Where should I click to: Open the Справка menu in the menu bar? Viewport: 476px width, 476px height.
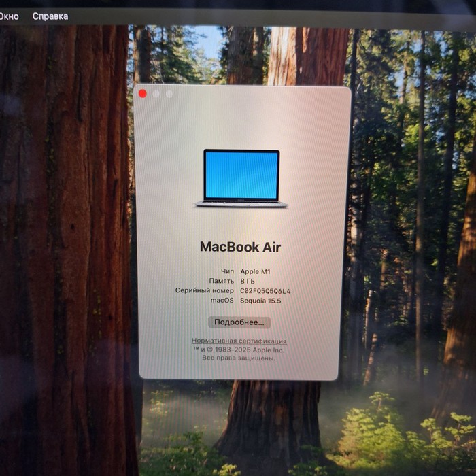pos(50,16)
